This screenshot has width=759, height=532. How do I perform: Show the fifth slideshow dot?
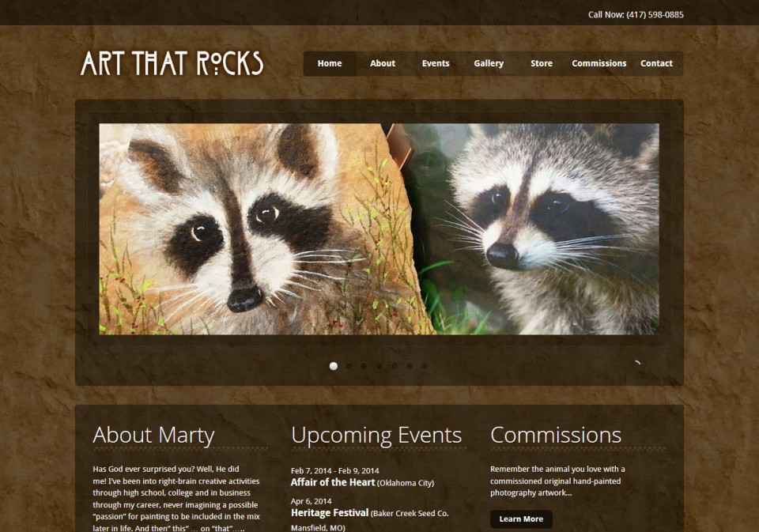coord(395,366)
